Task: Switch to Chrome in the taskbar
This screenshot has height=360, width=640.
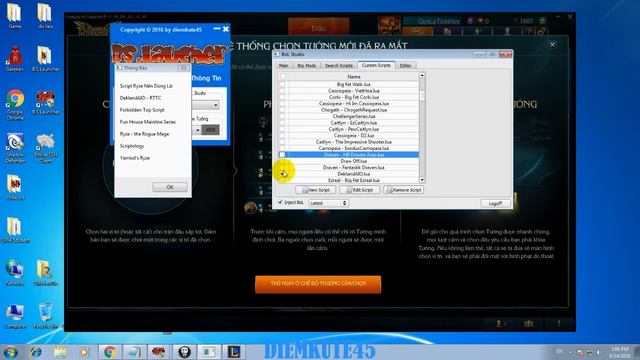Action: (x=109, y=352)
